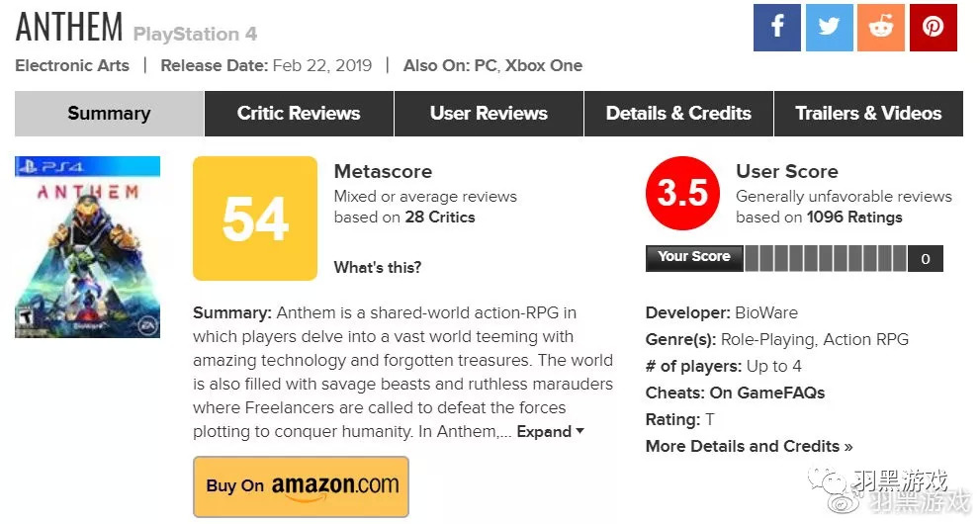
Task: Select the Summary tab
Action: click(x=109, y=114)
